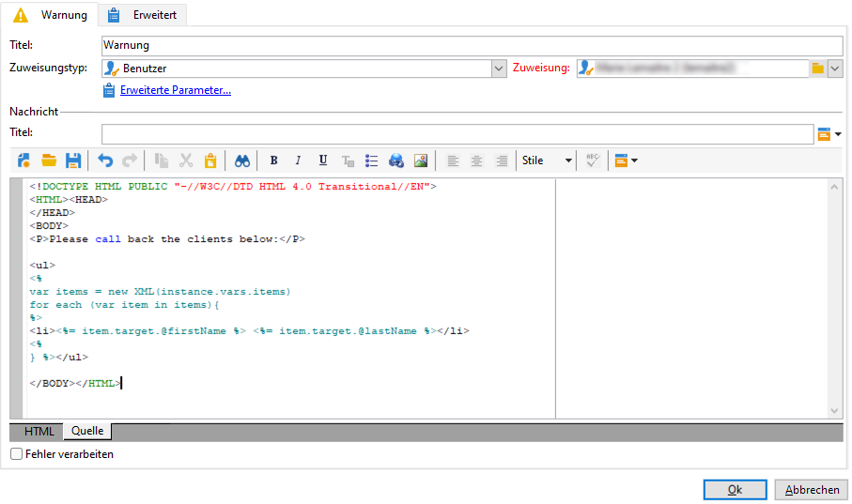Toggle bold formatting
Viewport: 852px width, 504px height.
click(274, 160)
